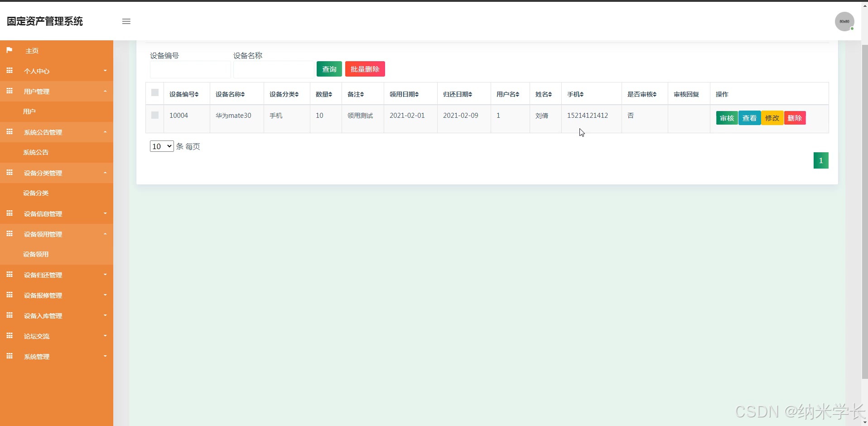
Task: Click grid icon beside 系统公告管理
Action: pyautogui.click(x=10, y=132)
